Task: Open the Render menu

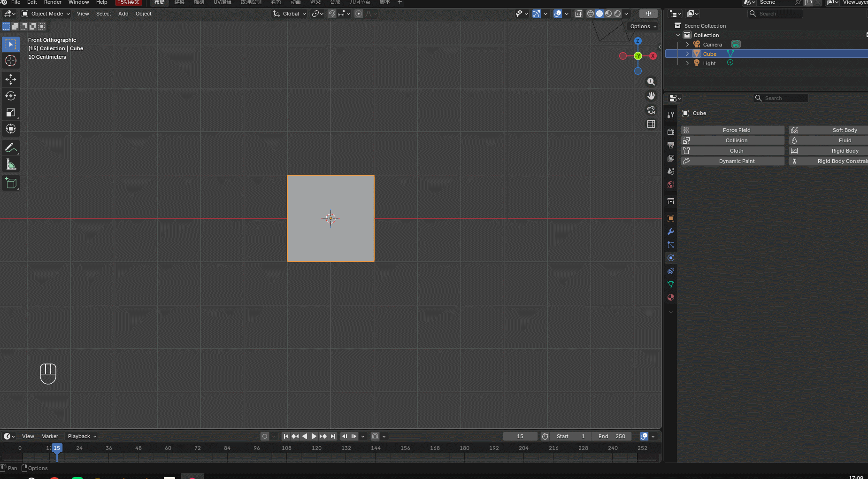Action: pos(53,2)
